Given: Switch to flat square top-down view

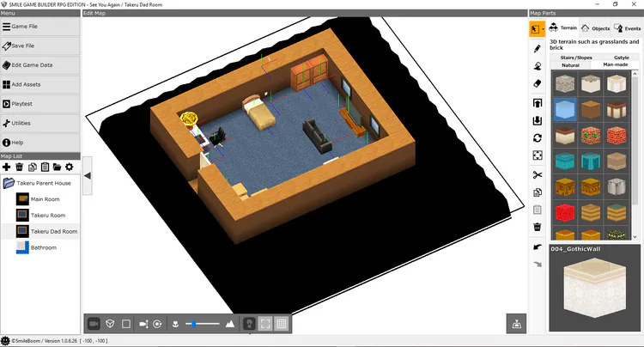Looking at the screenshot, I should click(126, 324).
